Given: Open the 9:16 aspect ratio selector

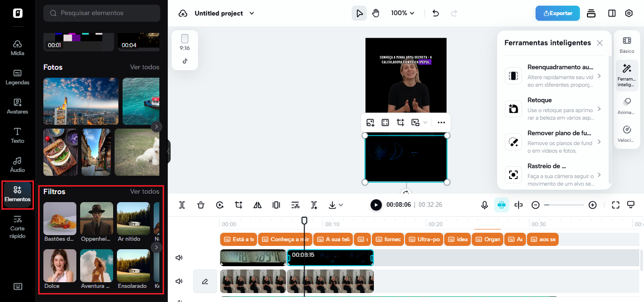Looking at the screenshot, I should (x=185, y=43).
